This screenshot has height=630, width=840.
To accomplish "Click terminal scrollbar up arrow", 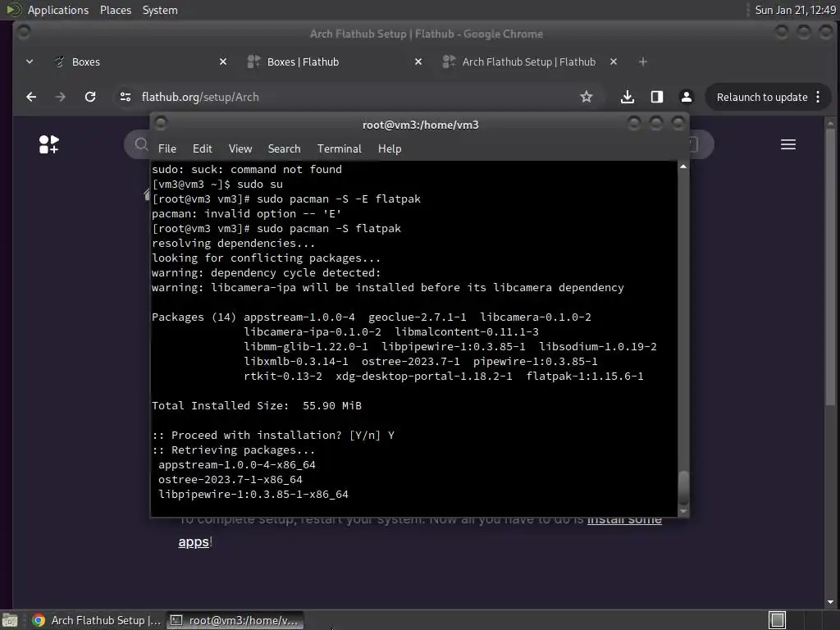I will 683,167.
